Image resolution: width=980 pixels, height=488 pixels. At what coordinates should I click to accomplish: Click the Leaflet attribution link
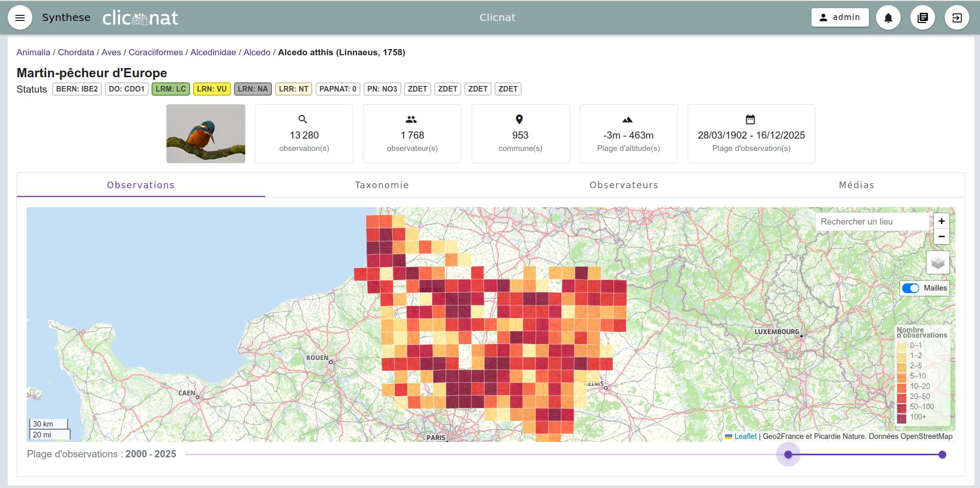tap(745, 436)
